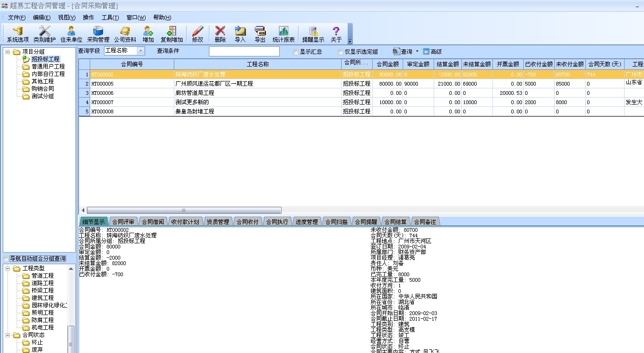The width and height of the screenshot is (644, 353).
Task: Open the 工具 menu
Action: click(110, 18)
